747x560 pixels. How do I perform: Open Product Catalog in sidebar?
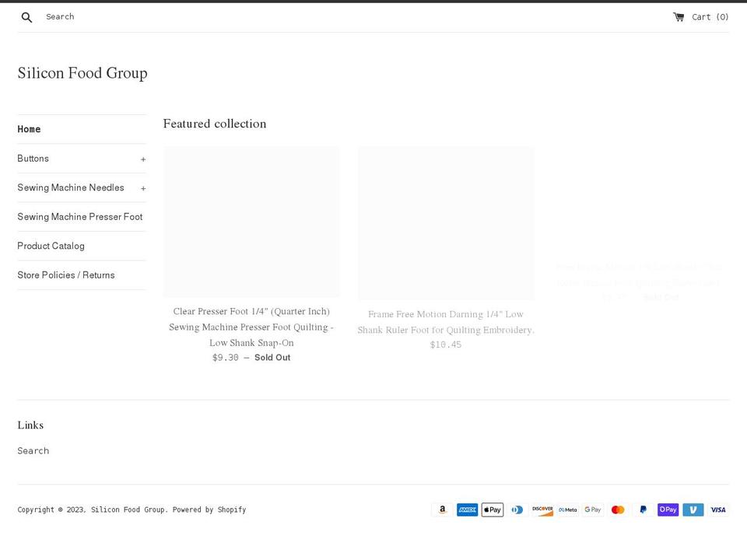click(51, 246)
